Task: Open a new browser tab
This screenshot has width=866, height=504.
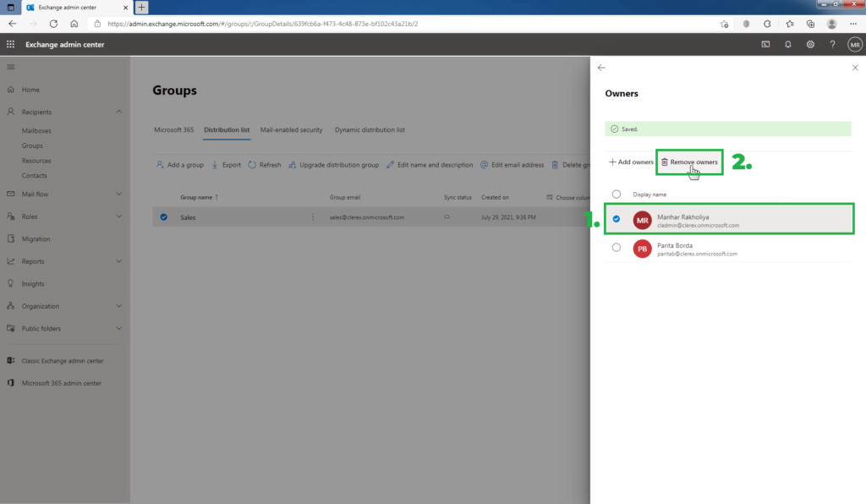Action: click(141, 7)
